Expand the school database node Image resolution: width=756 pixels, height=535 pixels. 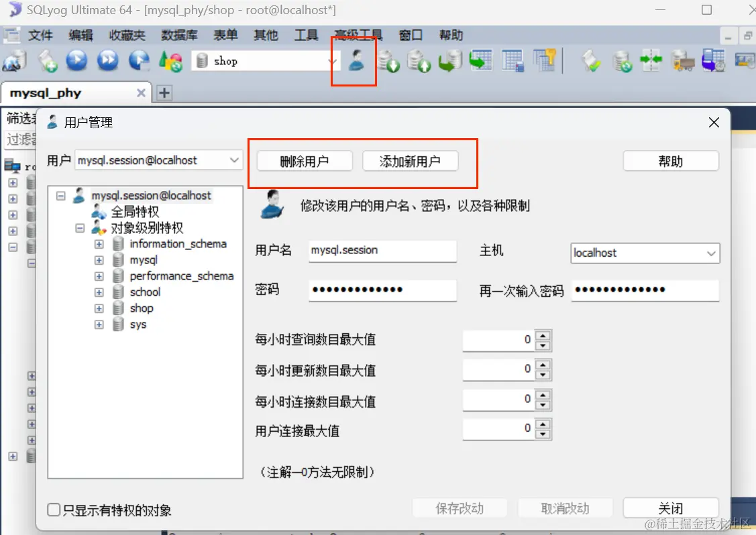[x=99, y=292]
